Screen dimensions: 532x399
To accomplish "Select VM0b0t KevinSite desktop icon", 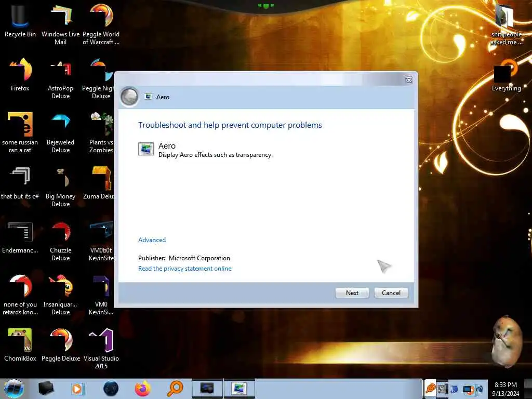I will (x=101, y=240).
